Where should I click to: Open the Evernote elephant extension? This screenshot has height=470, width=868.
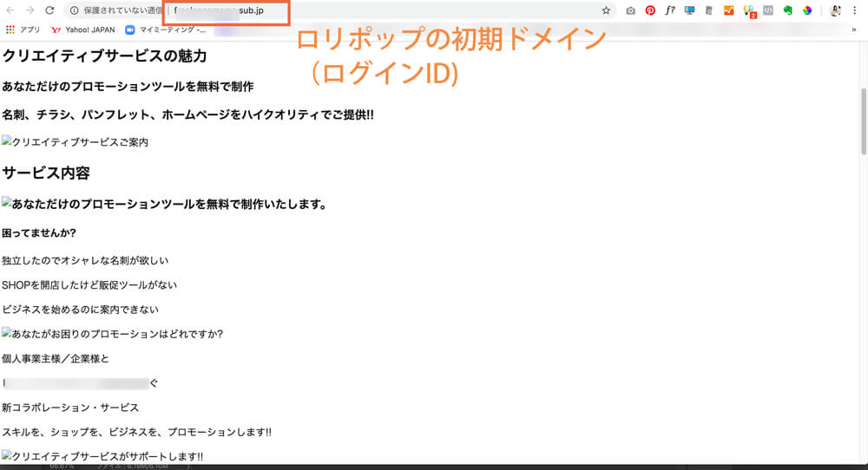click(788, 10)
